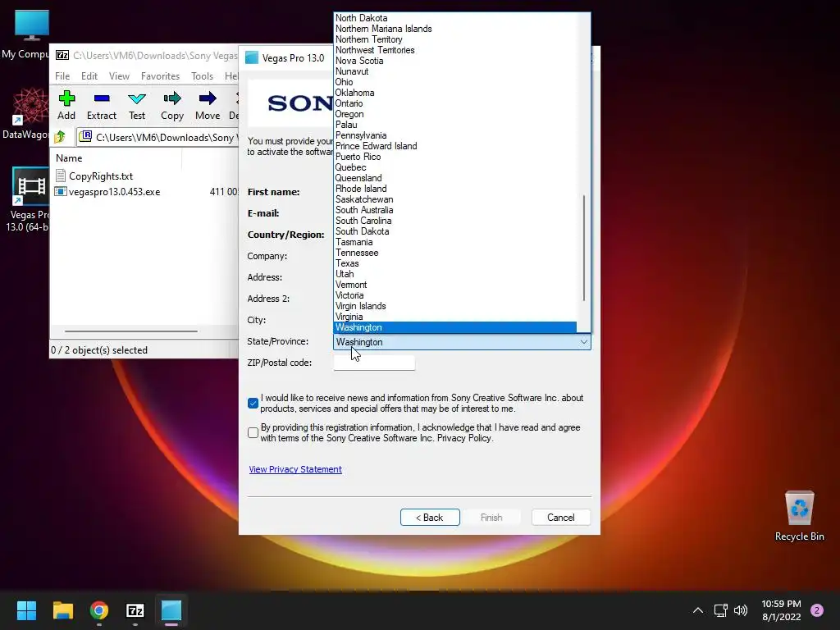Select Pennsylvania in the state list
840x630 pixels.
(x=455, y=135)
